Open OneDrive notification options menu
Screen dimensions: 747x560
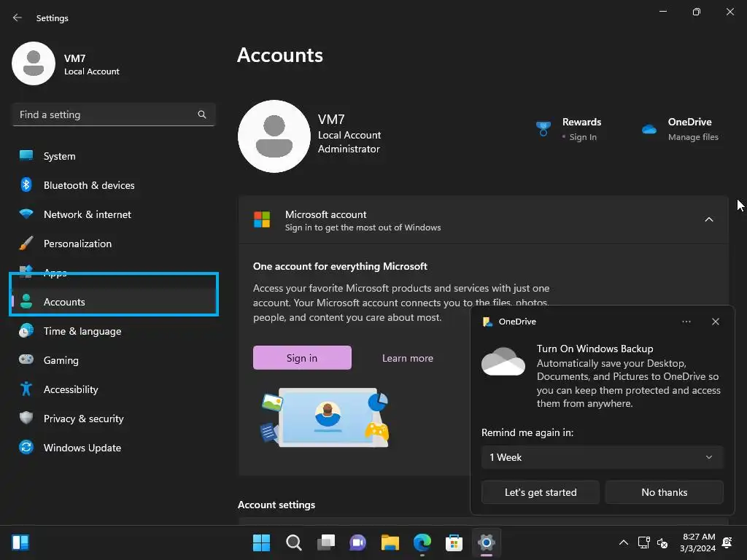point(686,322)
